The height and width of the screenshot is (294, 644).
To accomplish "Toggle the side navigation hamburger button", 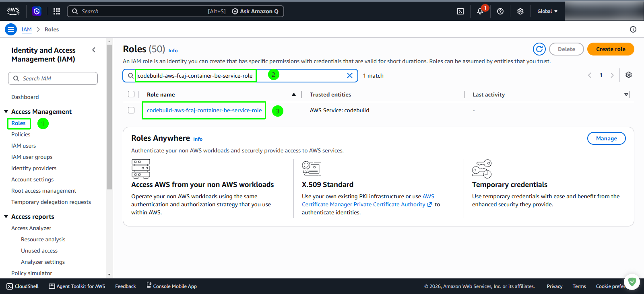I will tap(11, 29).
